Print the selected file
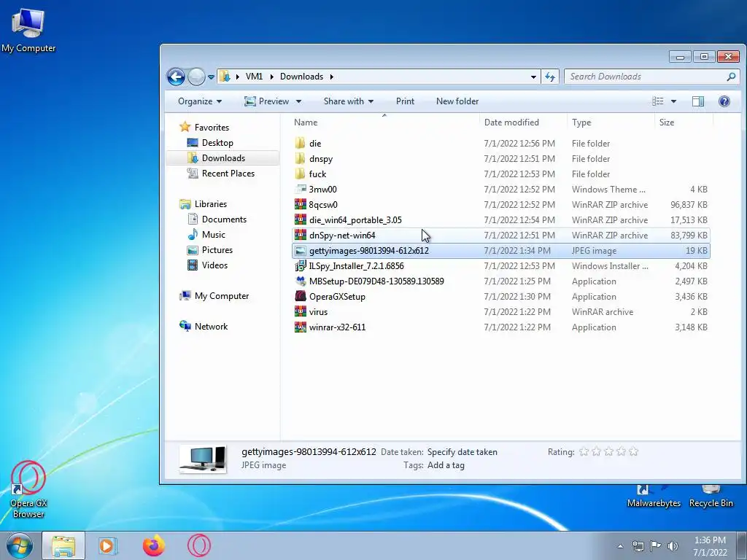 coord(405,101)
